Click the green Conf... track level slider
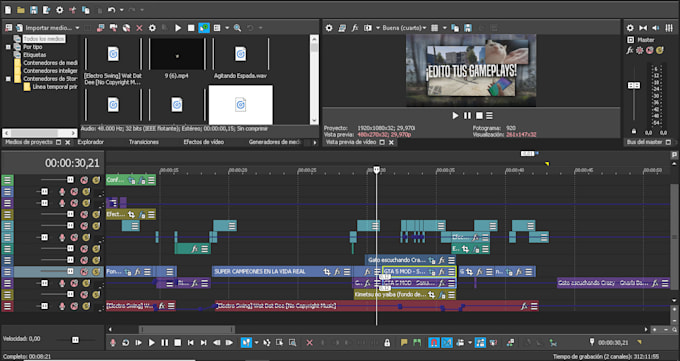Image resolution: width=680 pixels, height=361 pixels. coord(70,180)
